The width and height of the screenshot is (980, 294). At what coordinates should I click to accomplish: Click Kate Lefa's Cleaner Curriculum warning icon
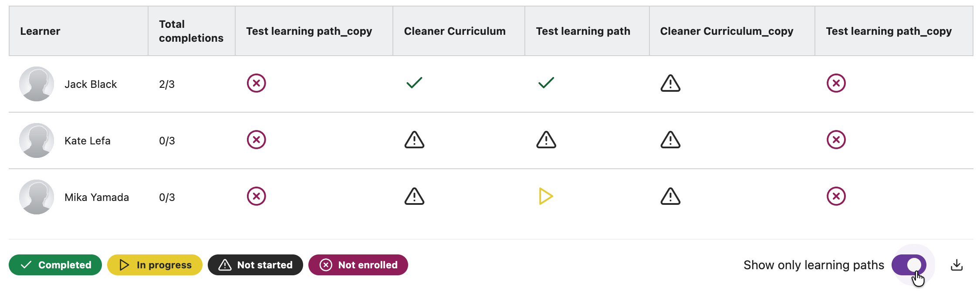(x=414, y=140)
